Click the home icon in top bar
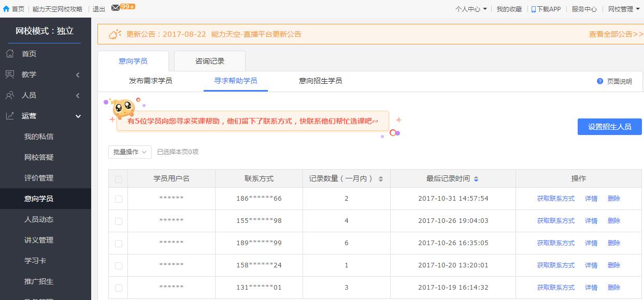The image size is (644, 300). click(x=6, y=9)
